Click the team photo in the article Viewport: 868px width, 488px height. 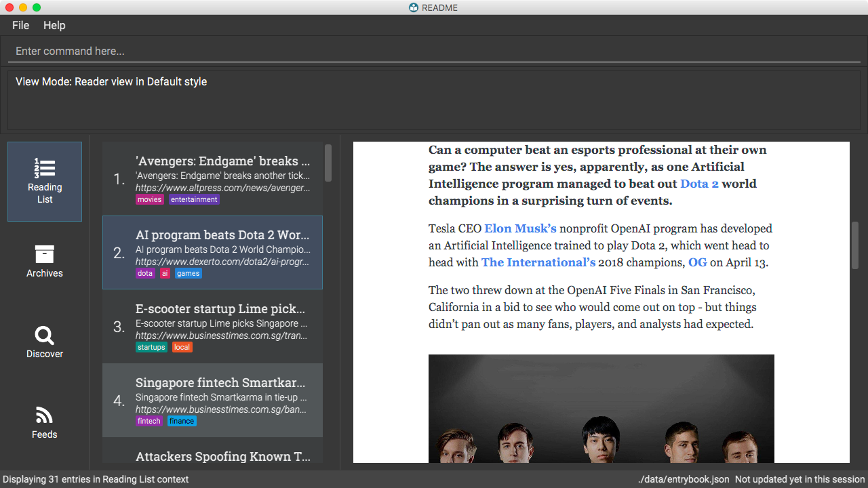click(x=601, y=409)
